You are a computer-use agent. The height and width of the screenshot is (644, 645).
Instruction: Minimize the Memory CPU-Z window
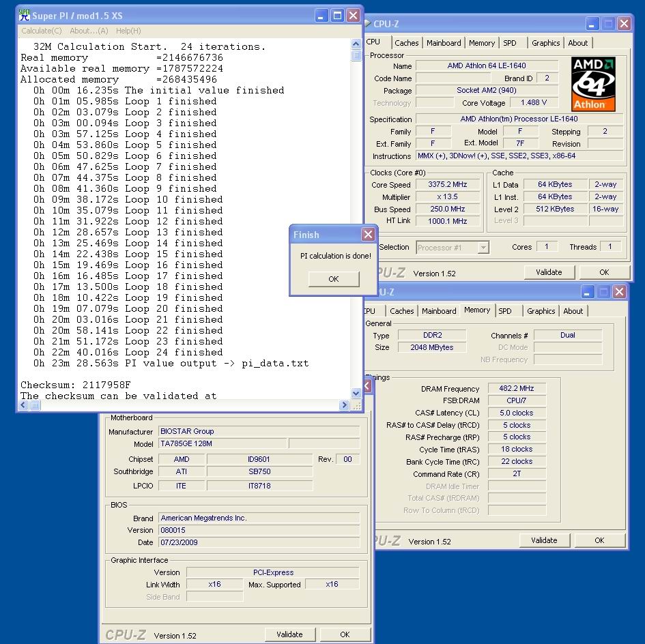(588, 292)
